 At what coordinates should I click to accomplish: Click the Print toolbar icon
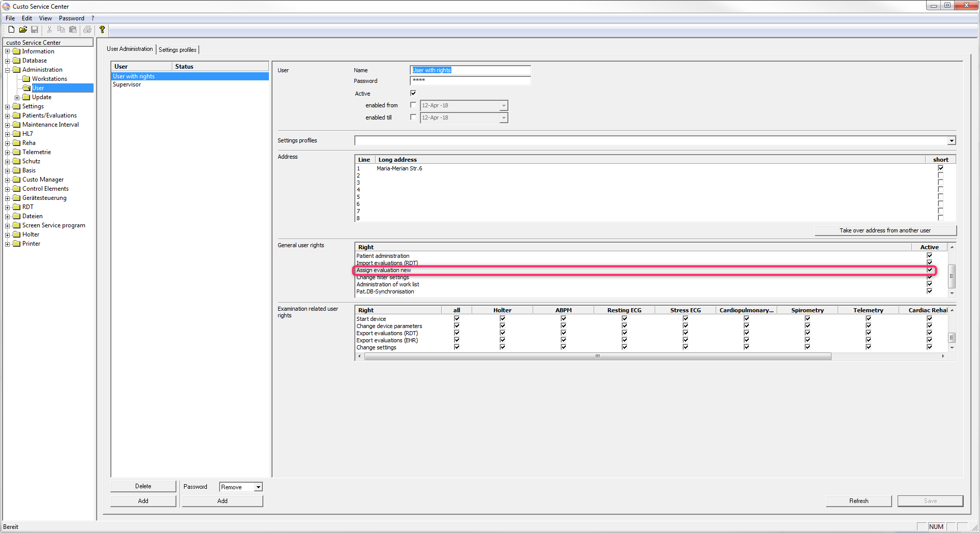tap(87, 29)
